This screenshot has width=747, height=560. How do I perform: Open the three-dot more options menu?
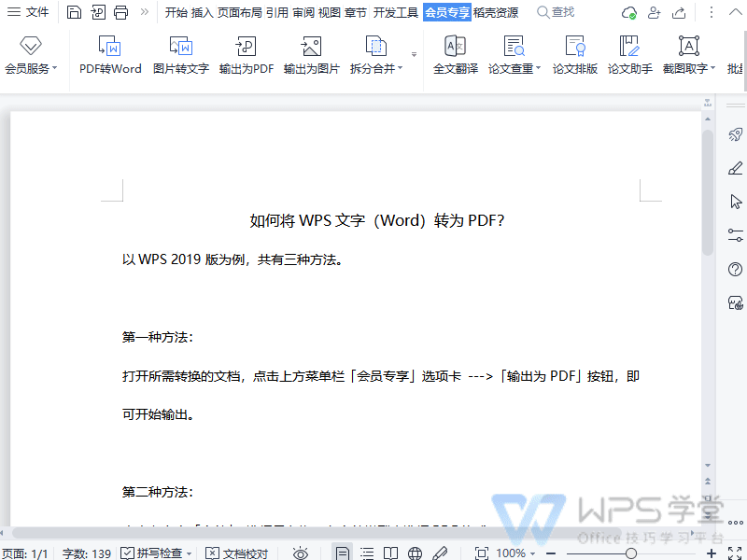click(711, 12)
